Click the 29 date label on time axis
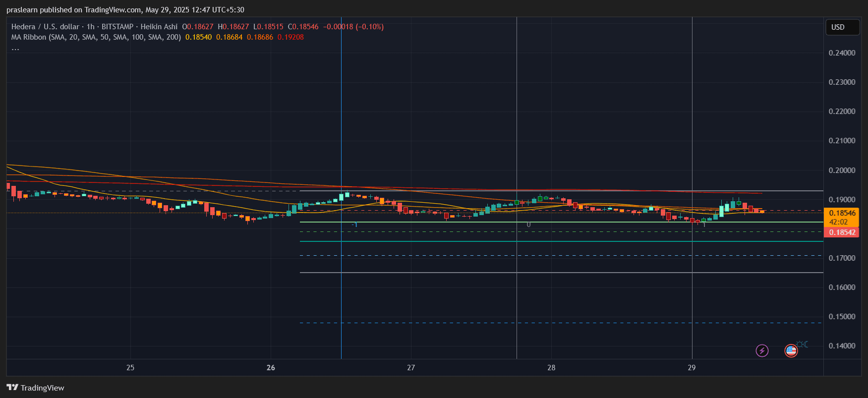868x398 pixels. pos(692,368)
